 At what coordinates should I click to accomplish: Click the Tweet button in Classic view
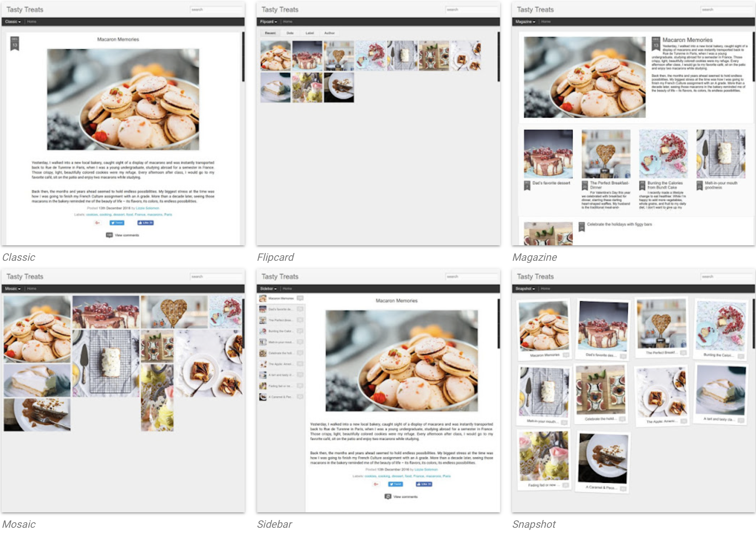(x=117, y=223)
